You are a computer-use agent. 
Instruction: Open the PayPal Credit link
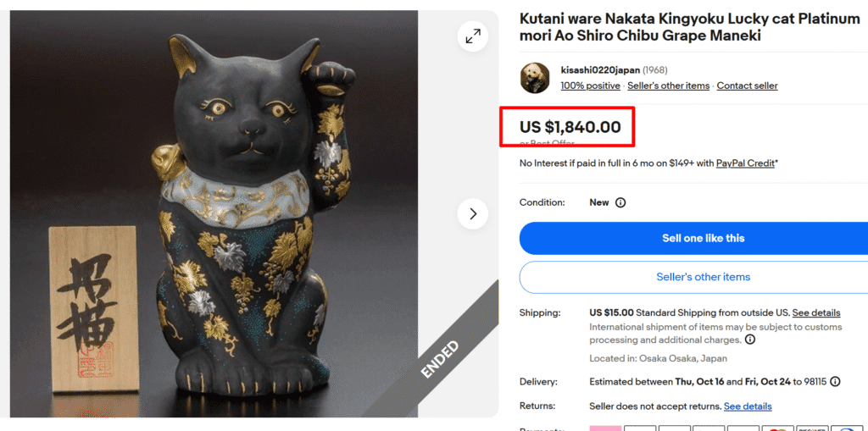point(745,163)
